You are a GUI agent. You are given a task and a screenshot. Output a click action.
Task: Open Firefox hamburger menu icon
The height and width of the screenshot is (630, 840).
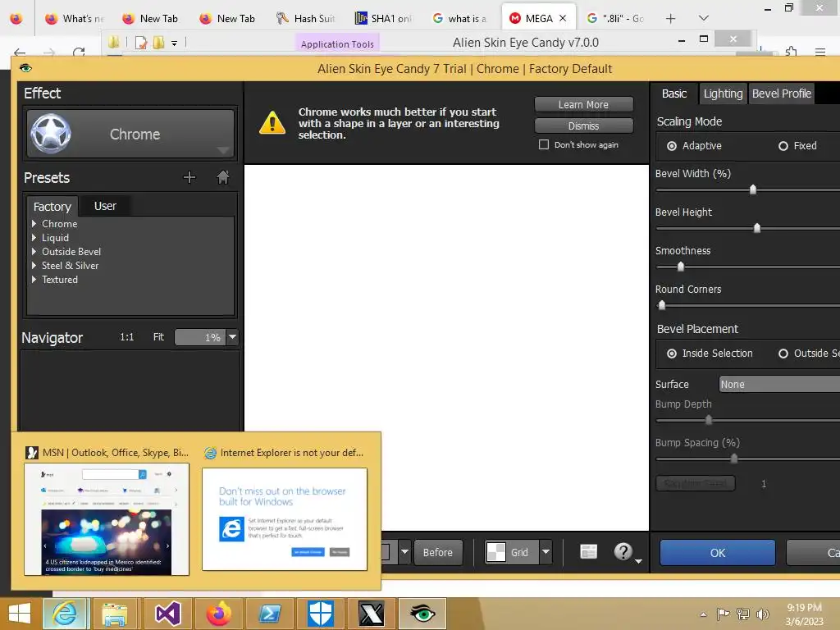[820, 52]
